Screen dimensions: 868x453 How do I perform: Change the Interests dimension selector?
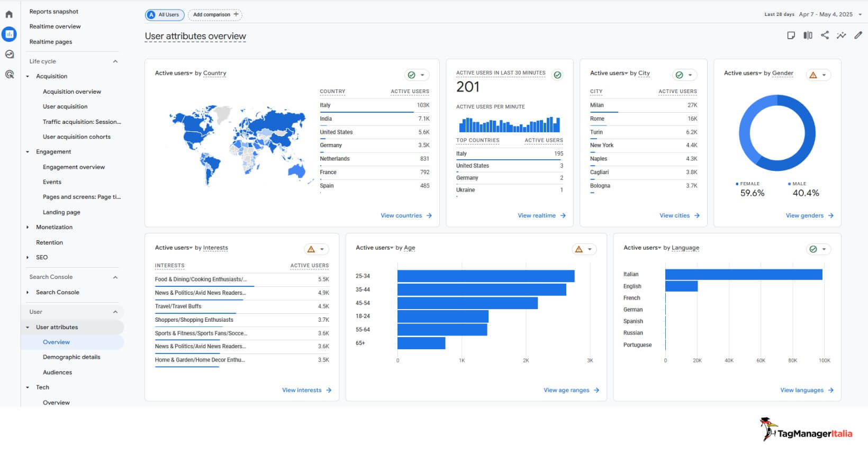point(215,248)
